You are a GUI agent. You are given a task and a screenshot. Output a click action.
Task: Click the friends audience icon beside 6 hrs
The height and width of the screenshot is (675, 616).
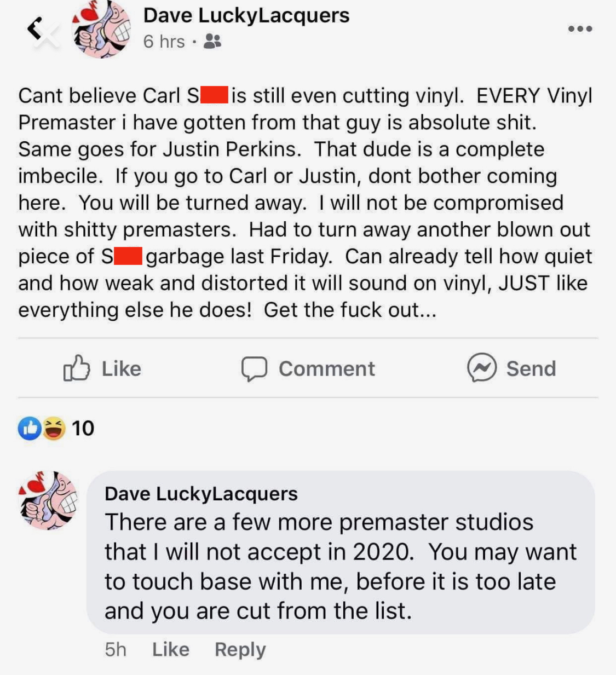pos(212,41)
